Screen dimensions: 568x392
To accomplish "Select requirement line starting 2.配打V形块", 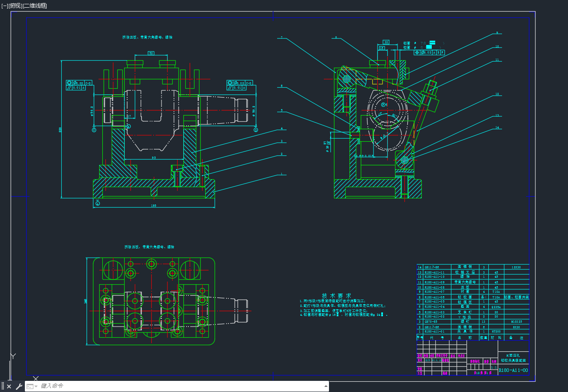I will pyautogui.click(x=343, y=306).
